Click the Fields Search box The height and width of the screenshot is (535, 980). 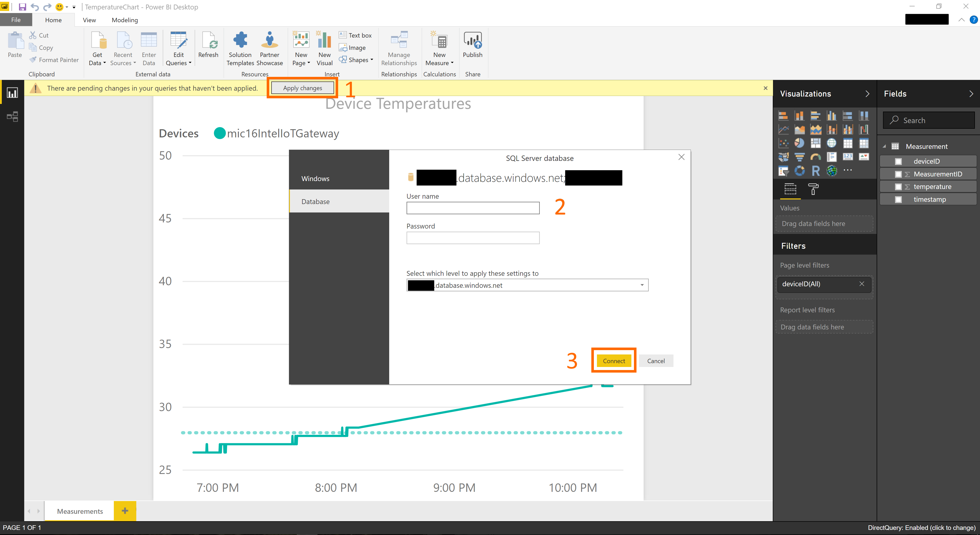pos(929,120)
